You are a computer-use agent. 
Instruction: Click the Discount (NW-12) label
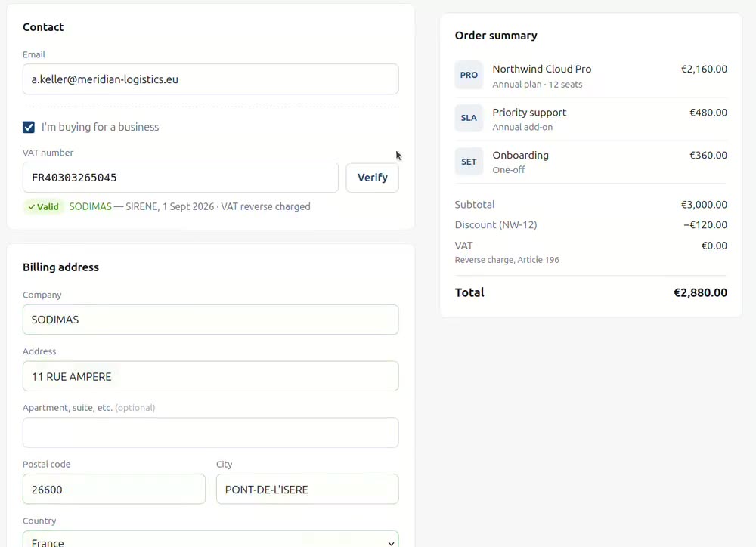pos(496,225)
